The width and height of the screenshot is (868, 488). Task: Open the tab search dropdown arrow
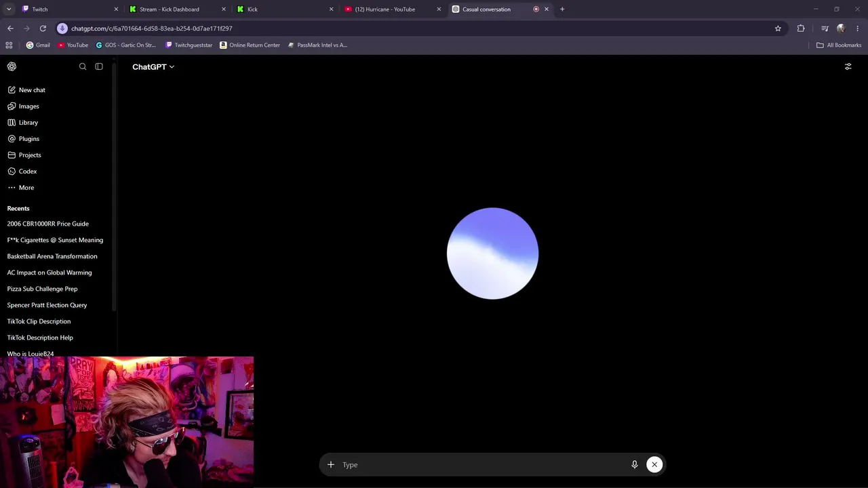point(9,9)
